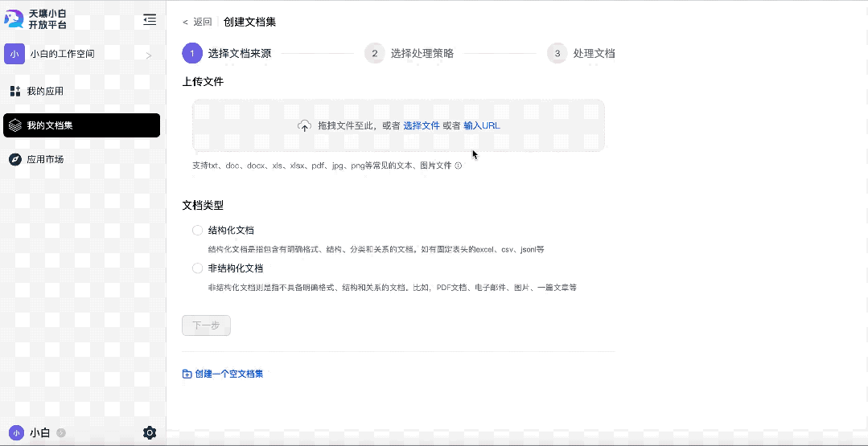
Task: Click the 我的应用 grid icon
Action: (15, 91)
